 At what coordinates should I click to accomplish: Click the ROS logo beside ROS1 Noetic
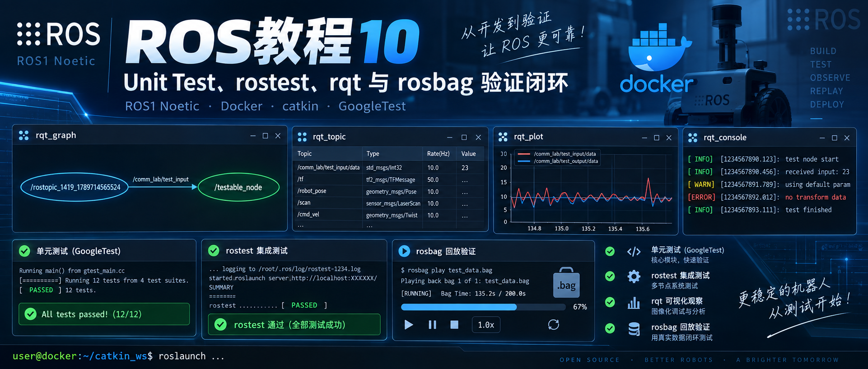pos(58,34)
